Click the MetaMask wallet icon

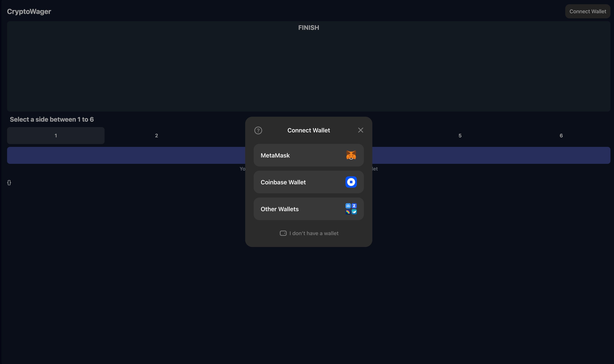point(351,155)
